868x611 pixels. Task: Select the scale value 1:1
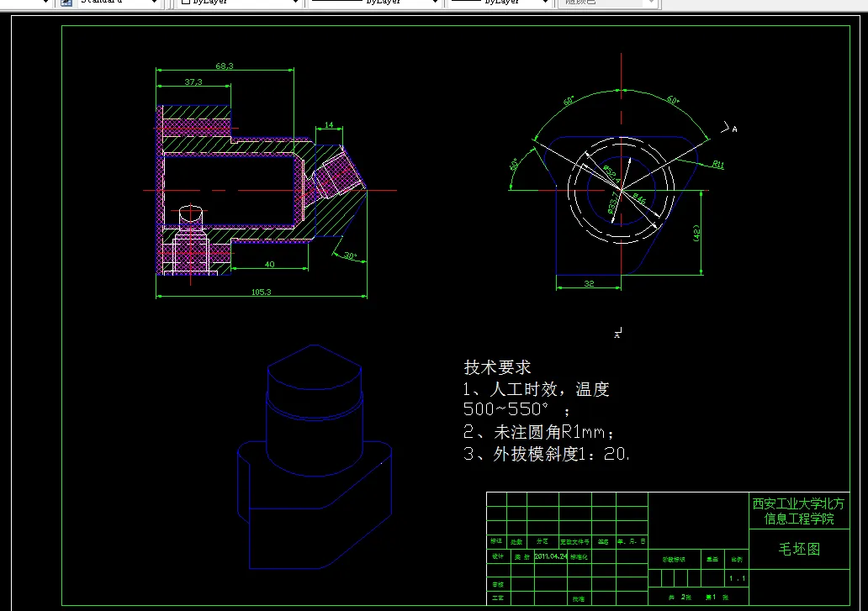[x=737, y=578]
